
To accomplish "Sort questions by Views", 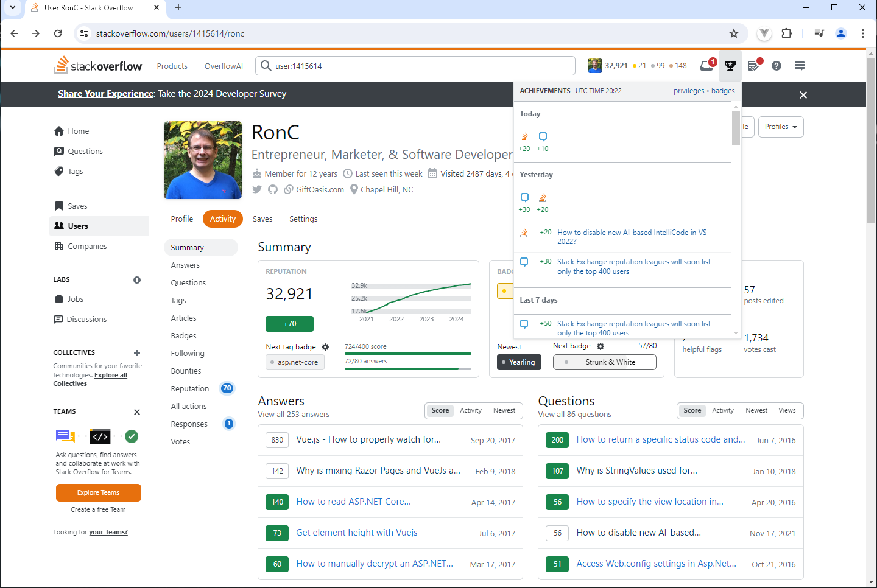I will click(787, 410).
